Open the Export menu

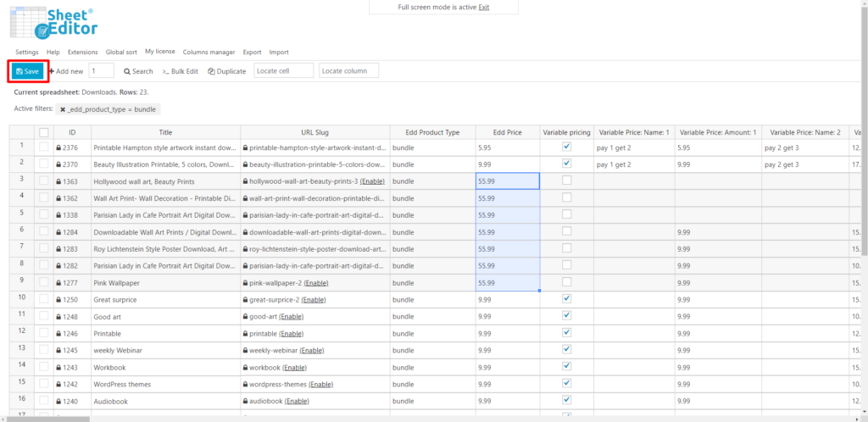pos(252,53)
